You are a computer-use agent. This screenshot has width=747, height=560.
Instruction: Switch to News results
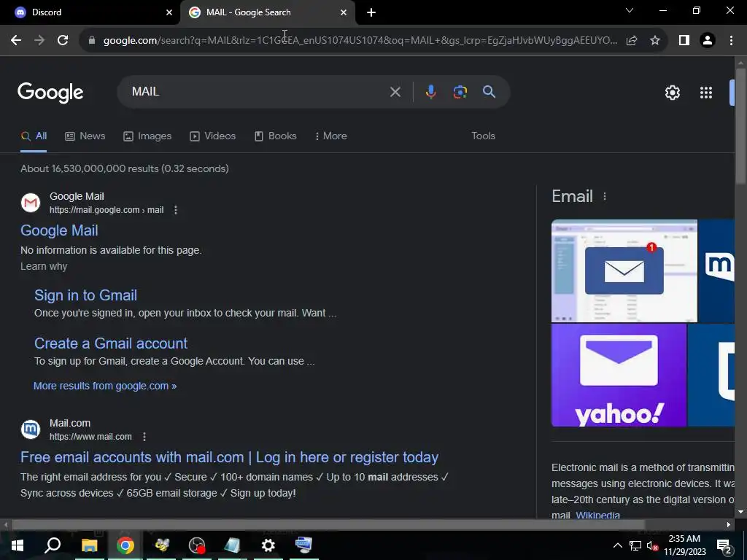pyautogui.click(x=85, y=136)
